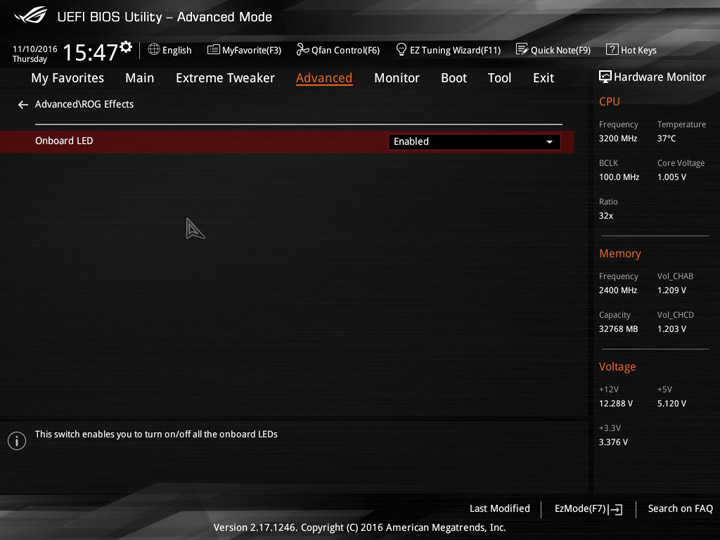The height and width of the screenshot is (540, 720).
Task: Click the English language button
Action: pos(177,50)
